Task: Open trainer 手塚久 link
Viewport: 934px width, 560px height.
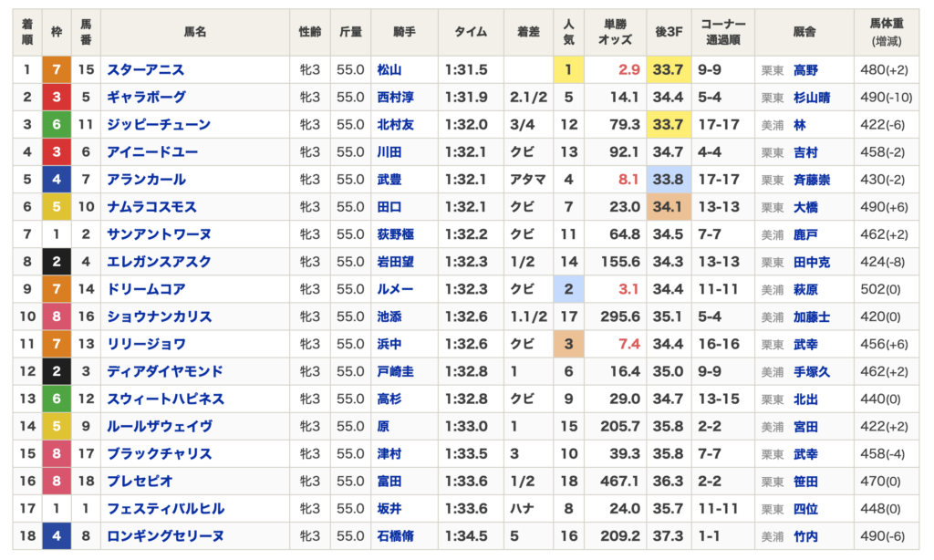Action: (811, 371)
